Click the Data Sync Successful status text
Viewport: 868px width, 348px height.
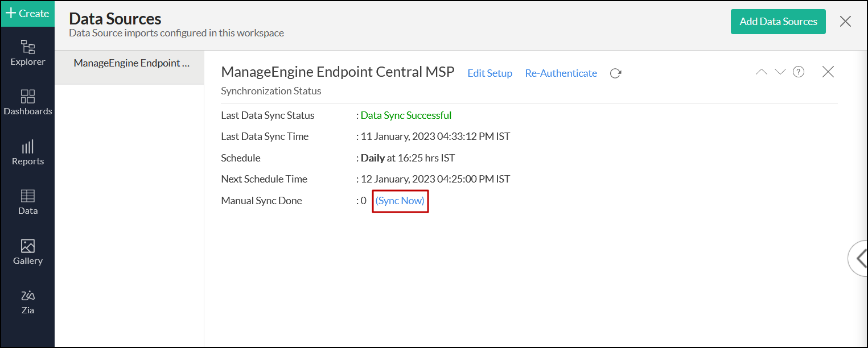(x=406, y=115)
